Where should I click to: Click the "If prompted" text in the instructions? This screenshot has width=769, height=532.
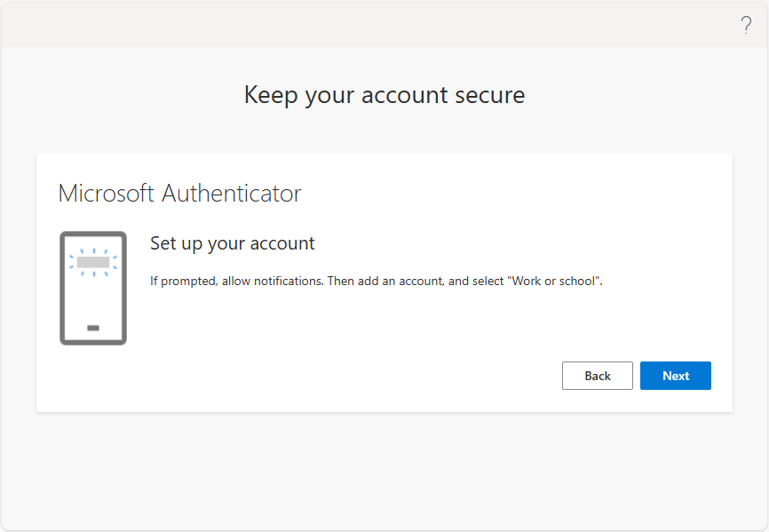point(184,281)
